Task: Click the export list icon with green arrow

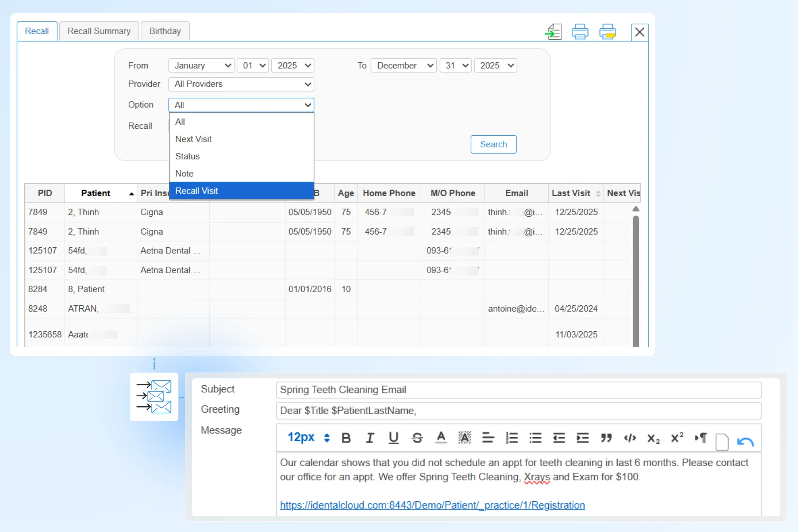Action: [x=553, y=32]
